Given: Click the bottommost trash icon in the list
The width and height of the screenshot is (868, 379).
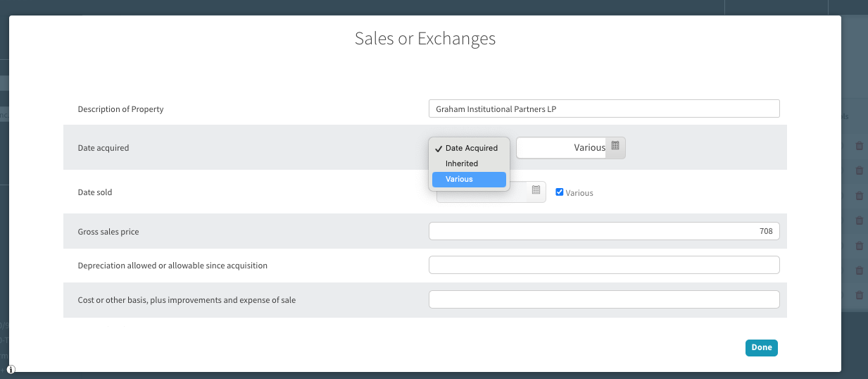Looking at the screenshot, I should coord(859,295).
